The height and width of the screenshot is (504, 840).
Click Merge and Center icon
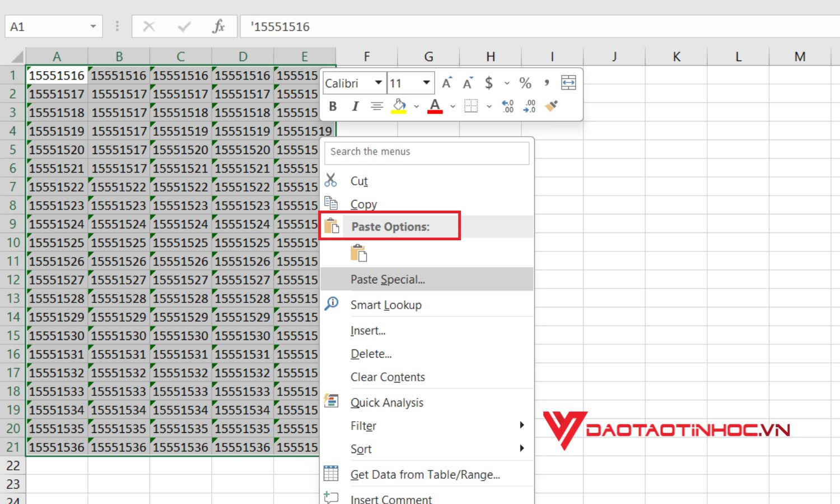[x=568, y=83]
